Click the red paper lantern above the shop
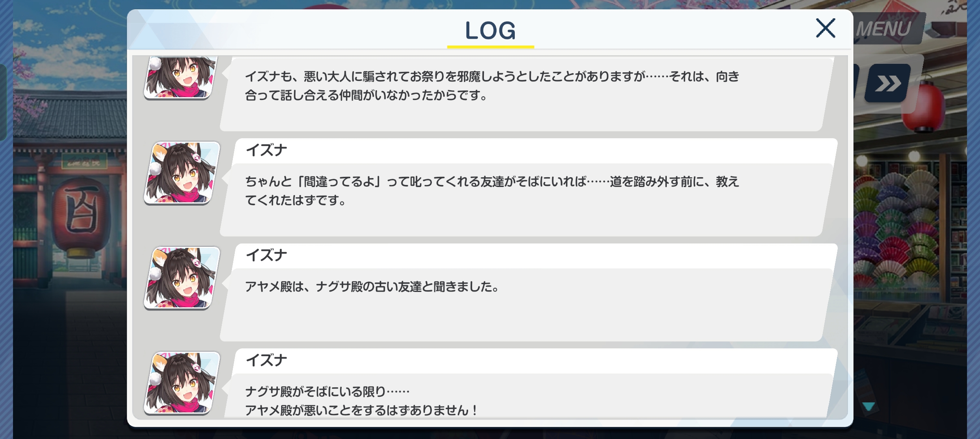980x439 pixels. (x=924, y=104)
